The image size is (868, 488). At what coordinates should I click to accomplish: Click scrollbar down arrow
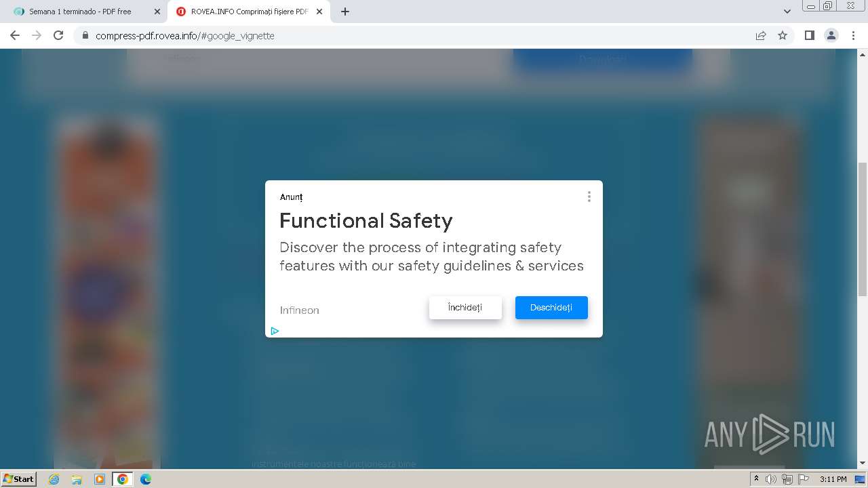point(863,464)
